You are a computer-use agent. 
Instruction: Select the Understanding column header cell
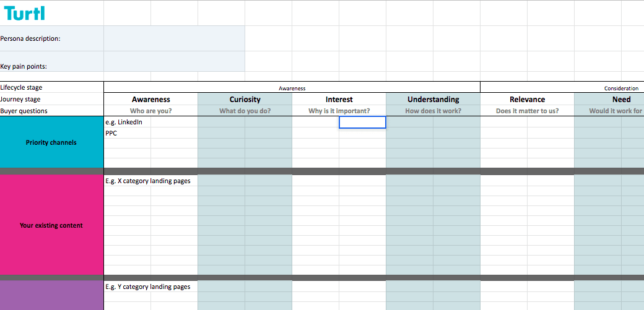click(433, 99)
